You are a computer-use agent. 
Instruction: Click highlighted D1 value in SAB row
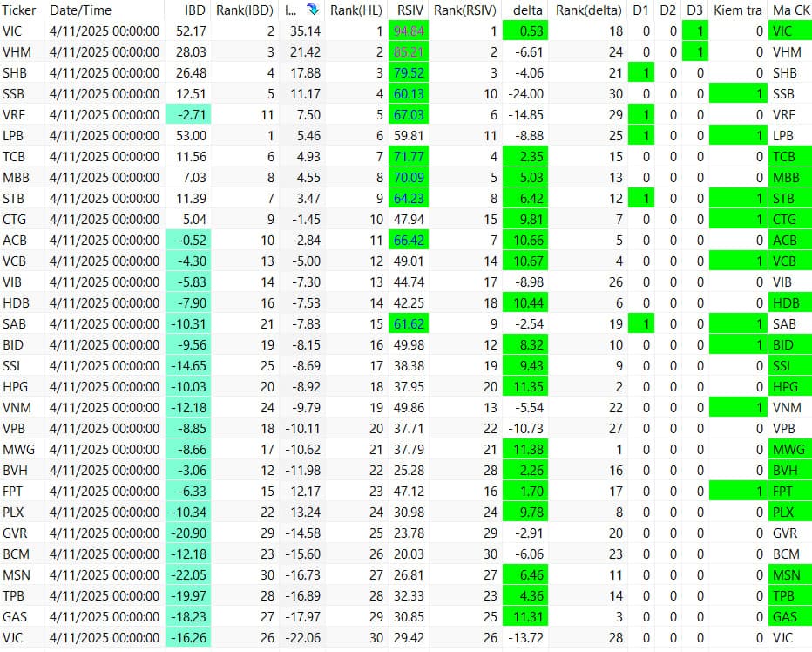641,324
